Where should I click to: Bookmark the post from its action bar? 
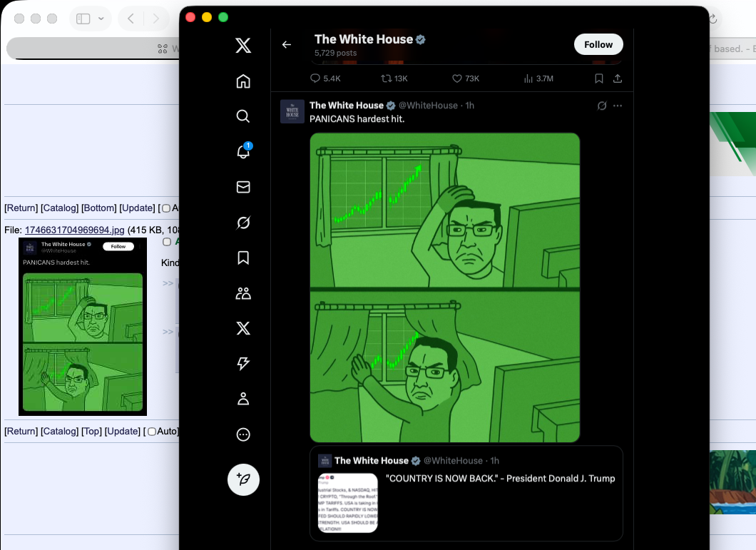tap(599, 78)
